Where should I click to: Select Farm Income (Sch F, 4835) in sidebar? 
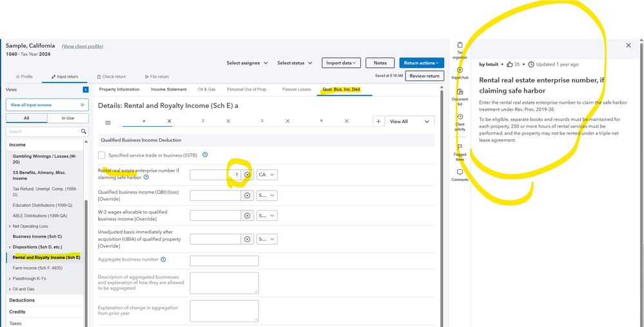click(x=37, y=267)
